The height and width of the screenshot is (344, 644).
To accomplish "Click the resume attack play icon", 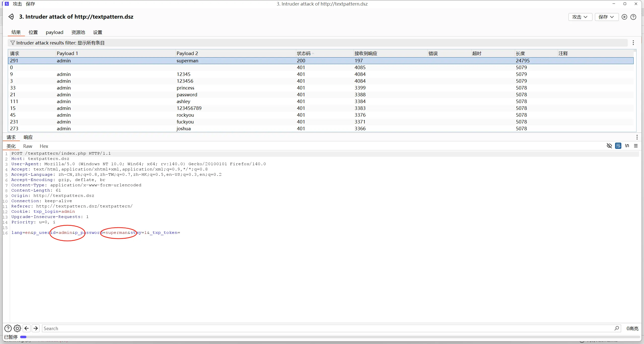I will point(624,17).
